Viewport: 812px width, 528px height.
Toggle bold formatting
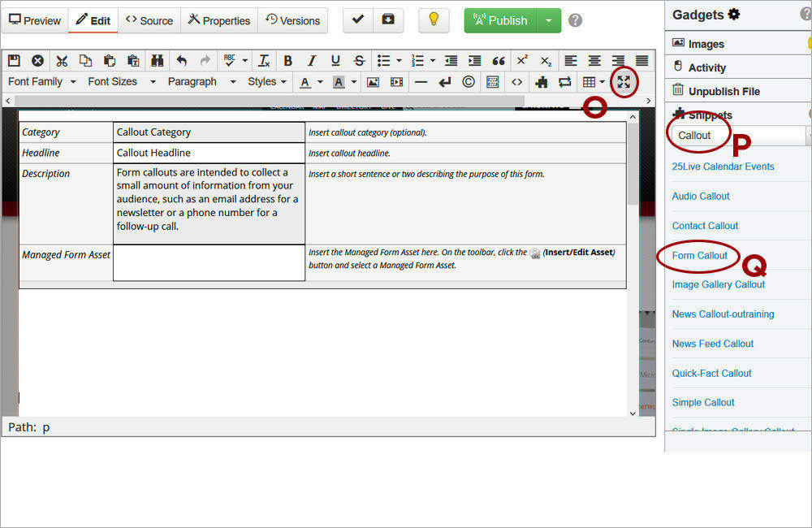[287, 61]
